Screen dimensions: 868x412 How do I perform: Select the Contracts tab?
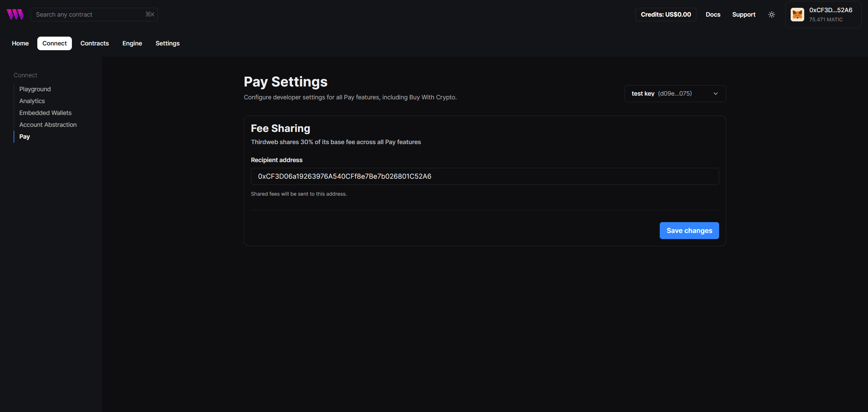(x=95, y=43)
